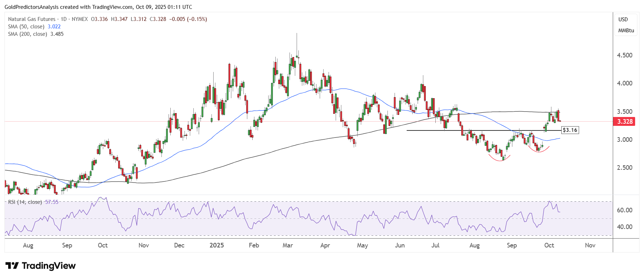Click the 4.500 price axis label

[624, 55]
